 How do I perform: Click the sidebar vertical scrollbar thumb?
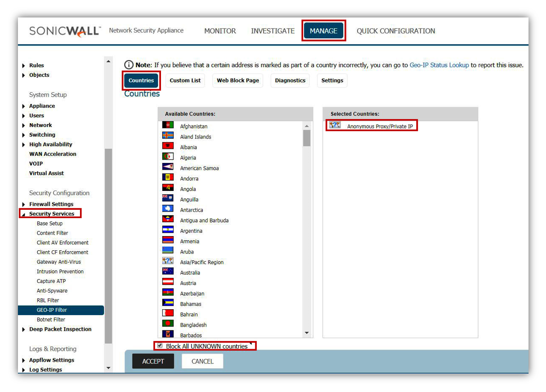coord(108,246)
